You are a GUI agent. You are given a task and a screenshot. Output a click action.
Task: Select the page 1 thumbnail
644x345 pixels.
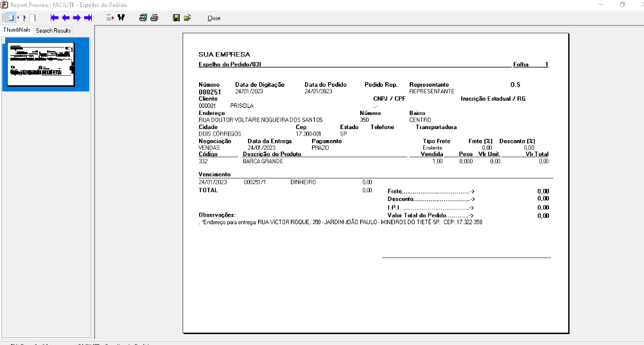pos(40,64)
